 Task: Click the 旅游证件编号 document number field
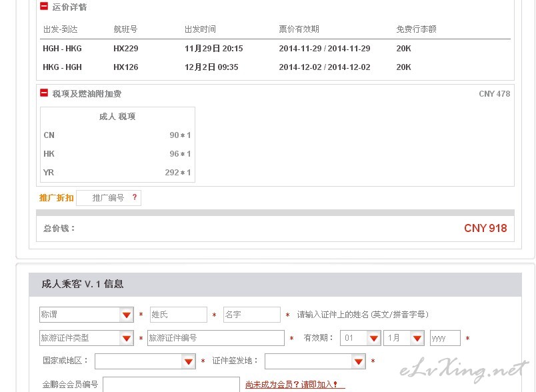tap(215, 338)
